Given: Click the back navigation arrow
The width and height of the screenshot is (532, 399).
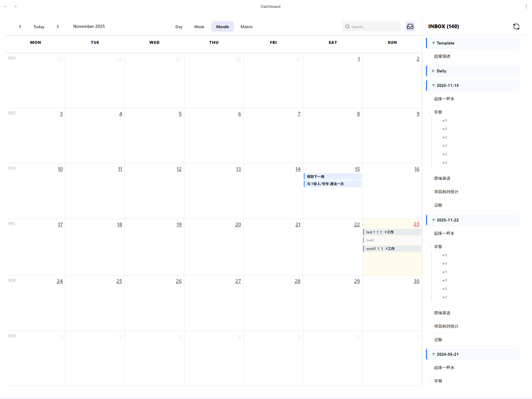Looking at the screenshot, I should tap(6, 6).
